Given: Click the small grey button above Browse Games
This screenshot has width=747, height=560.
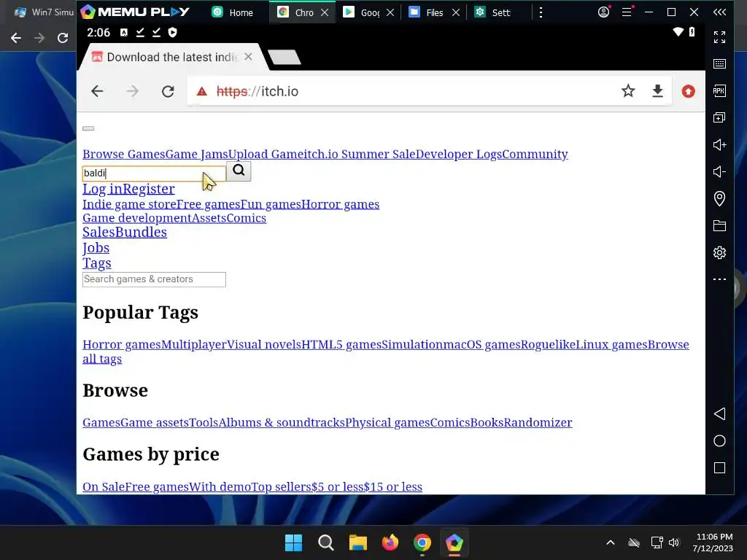Looking at the screenshot, I should click(88, 128).
